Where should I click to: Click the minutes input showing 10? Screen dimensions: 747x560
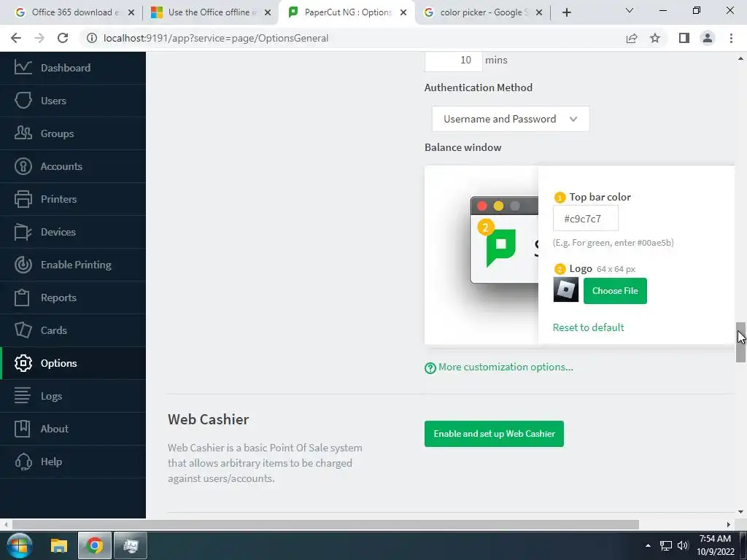tap(453, 60)
